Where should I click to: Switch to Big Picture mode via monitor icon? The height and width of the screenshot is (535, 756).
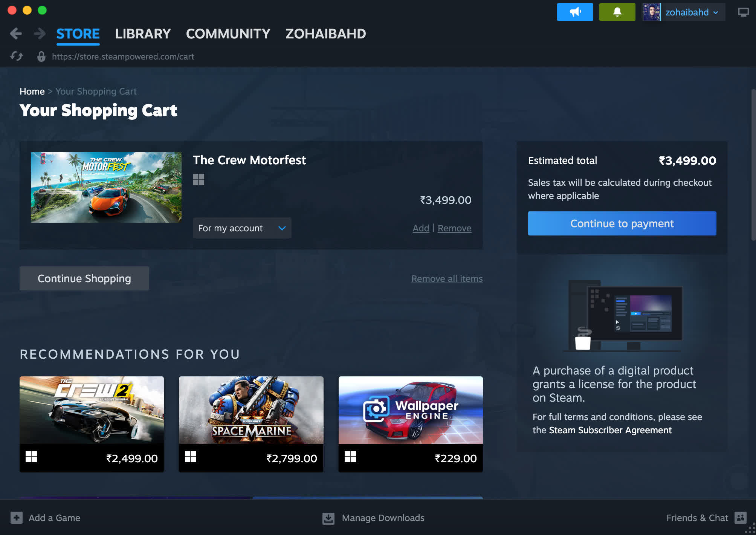tap(743, 12)
